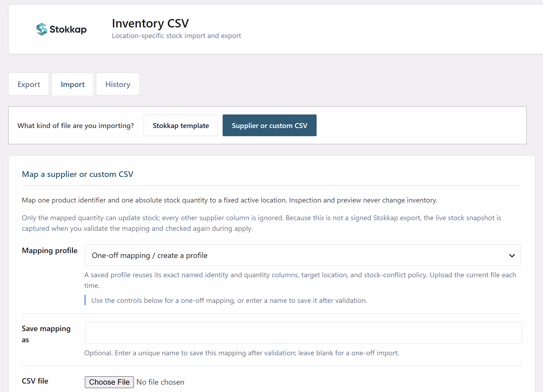Image resolution: width=543 pixels, height=392 pixels.
Task: Click the Stokkap logo icon
Action: click(42, 29)
